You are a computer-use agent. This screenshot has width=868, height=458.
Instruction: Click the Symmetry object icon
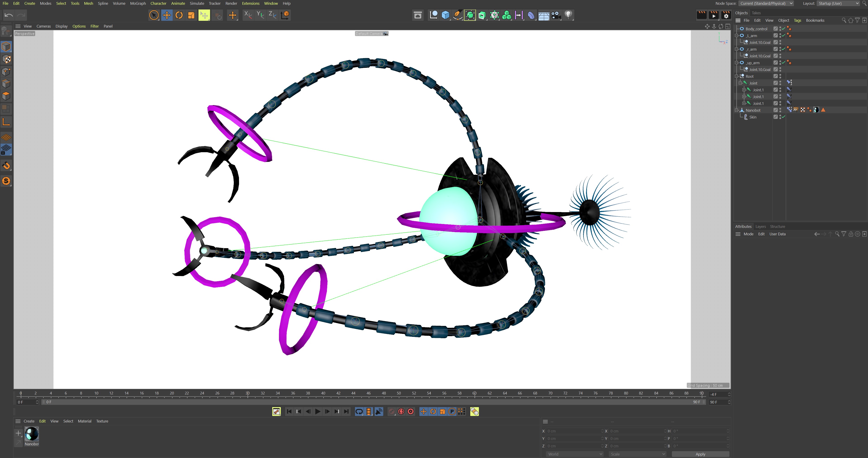(x=519, y=15)
